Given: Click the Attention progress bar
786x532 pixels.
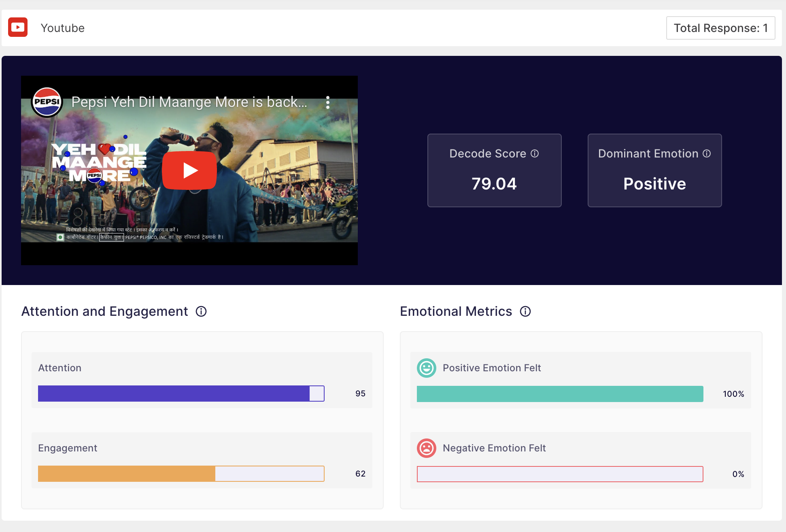Looking at the screenshot, I should pyautogui.click(x=181, y=394).
